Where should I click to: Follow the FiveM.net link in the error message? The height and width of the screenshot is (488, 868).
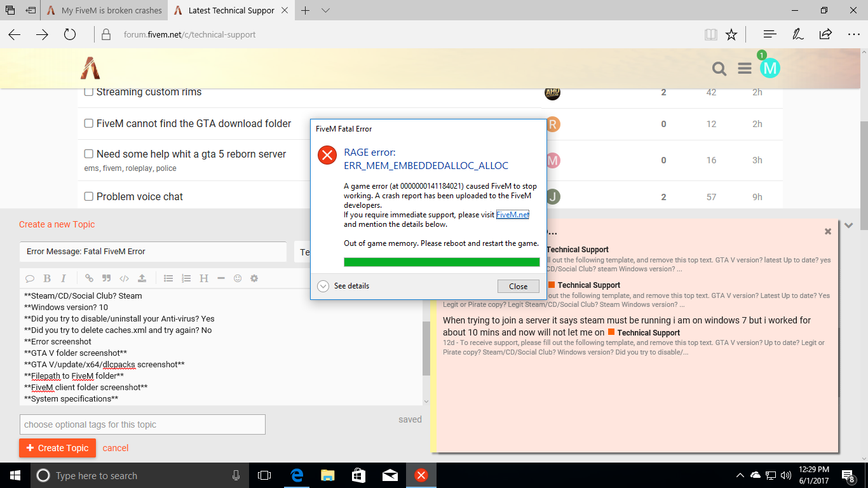pos(512,214)
